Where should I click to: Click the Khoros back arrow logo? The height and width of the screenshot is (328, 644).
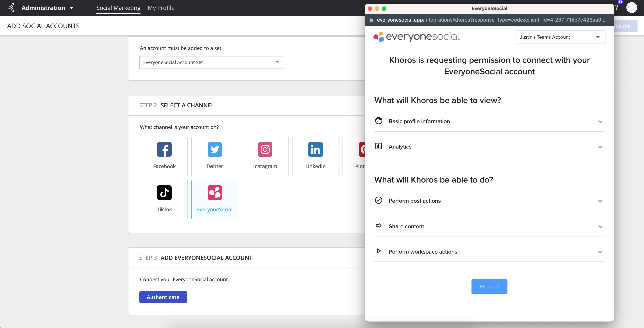click(11, 8)
